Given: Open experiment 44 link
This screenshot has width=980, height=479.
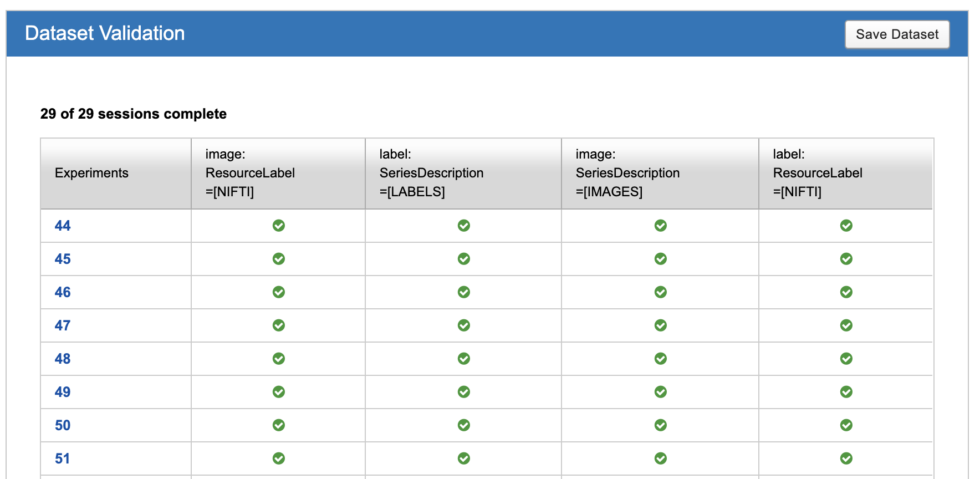Looking at the screenshot, I should point(63,226).
